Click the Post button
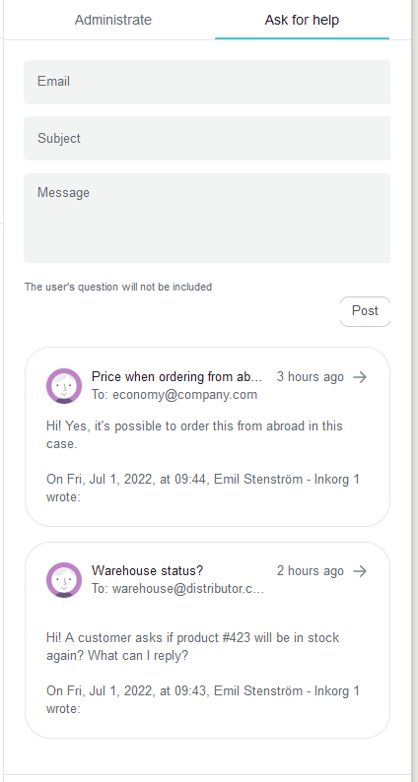This screenshot has width=418, height=782. (365, 311)
